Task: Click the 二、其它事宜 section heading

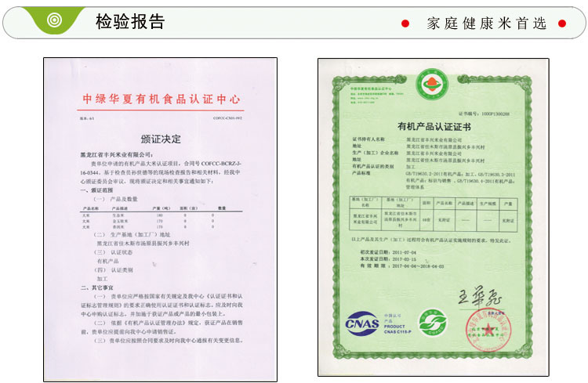Action: coord(96,287)
